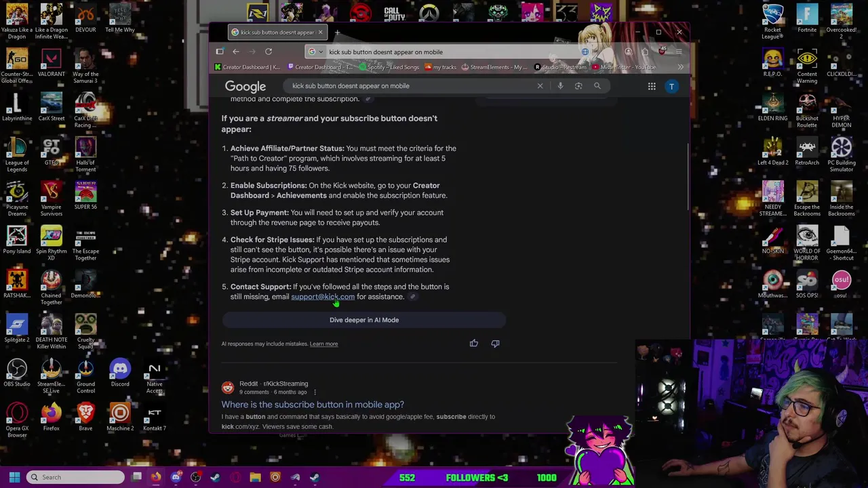
Task: Open Opera GX Browser desktop icon
Action: pos(17,420)
